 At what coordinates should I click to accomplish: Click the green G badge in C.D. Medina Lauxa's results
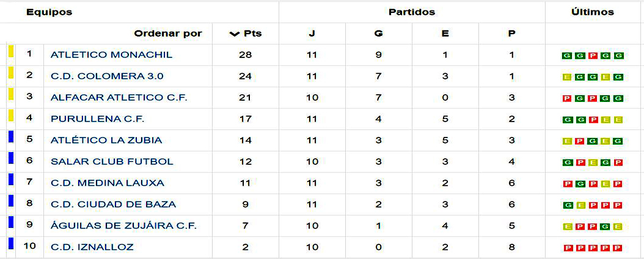click(580, 184)
